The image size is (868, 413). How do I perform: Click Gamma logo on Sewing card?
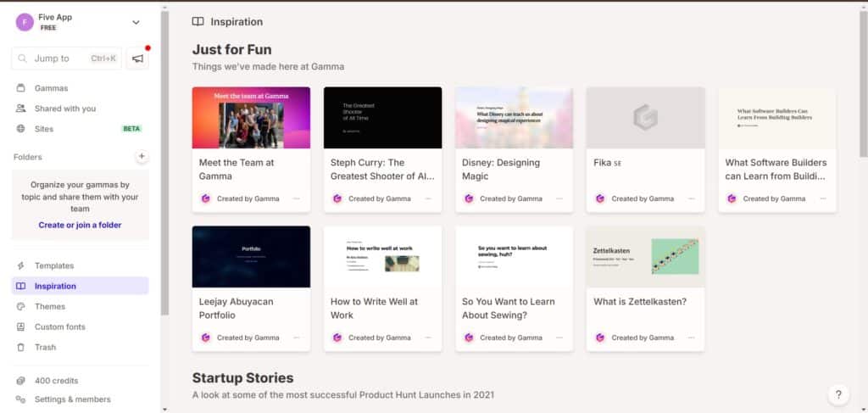coord(469,338)
